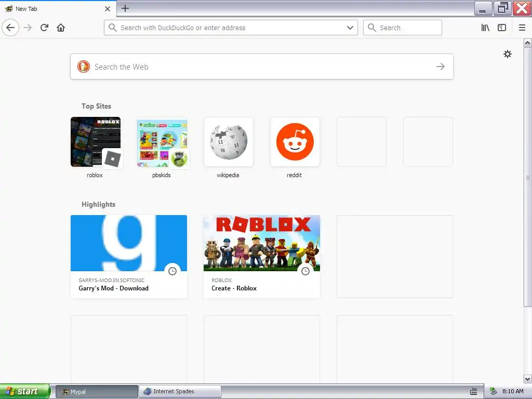Open the Library bookmarks icon
This screenshot has height=399, width=532.
485,28
